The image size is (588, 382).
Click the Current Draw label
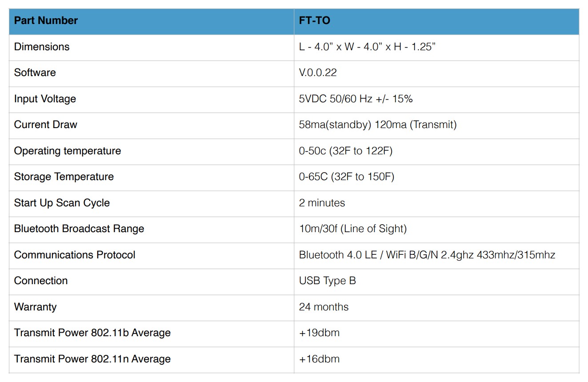click(x=45, y=125)
